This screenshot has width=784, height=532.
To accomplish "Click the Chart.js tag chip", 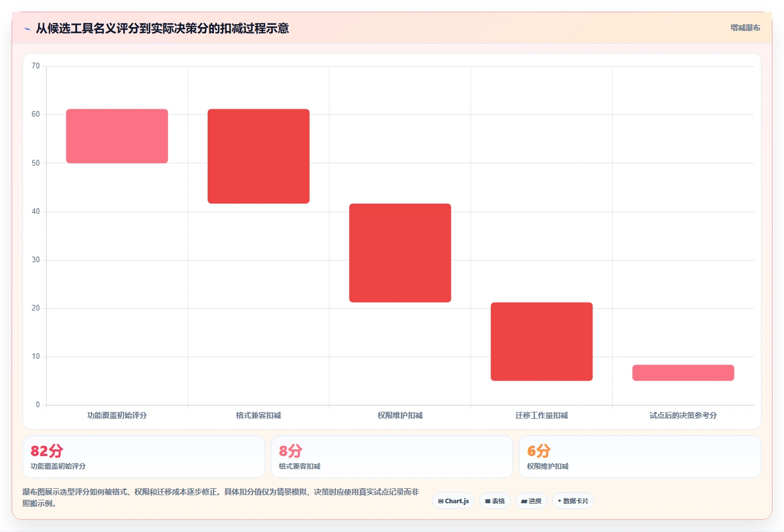I will (453, 501).
